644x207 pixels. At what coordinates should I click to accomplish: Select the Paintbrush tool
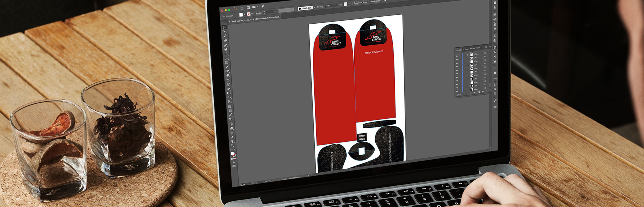[227, 67]
